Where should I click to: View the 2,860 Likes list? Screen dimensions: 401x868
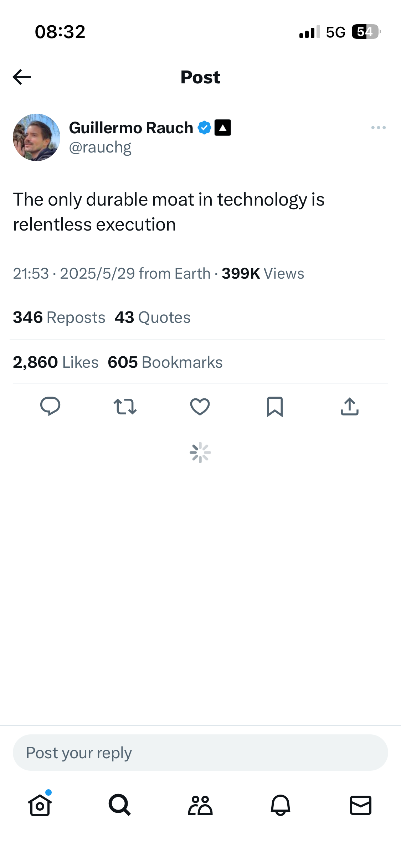pos(56,362)
